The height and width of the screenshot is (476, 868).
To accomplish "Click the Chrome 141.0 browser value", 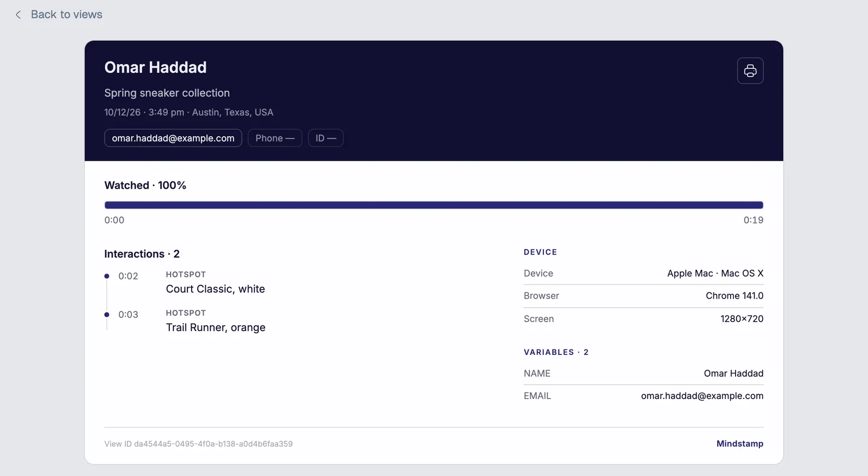I will (x=734, y=296).
